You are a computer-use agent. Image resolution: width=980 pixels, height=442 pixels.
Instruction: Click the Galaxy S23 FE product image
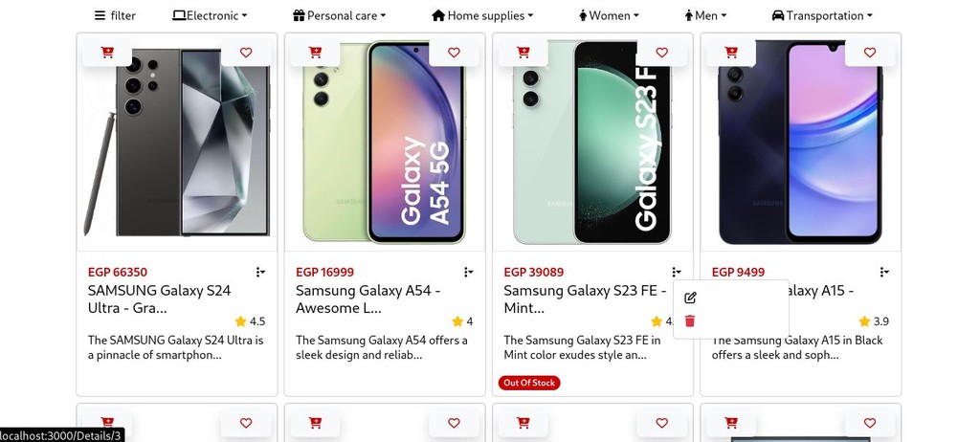[x=592, y=143]
